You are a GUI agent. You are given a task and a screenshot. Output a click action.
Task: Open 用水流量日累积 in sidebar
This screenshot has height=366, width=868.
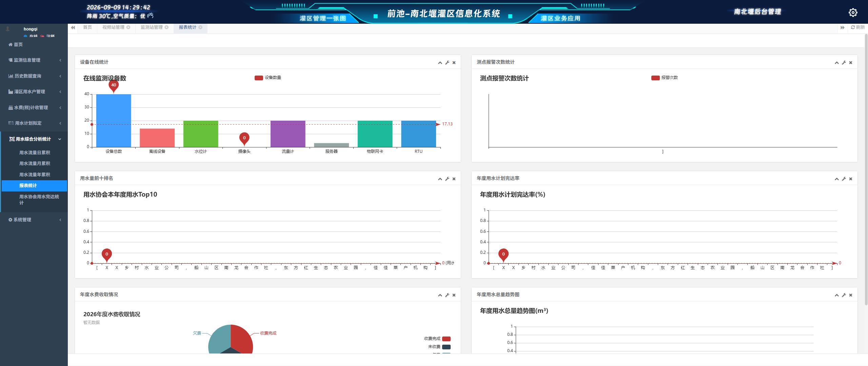click(35, 153)
